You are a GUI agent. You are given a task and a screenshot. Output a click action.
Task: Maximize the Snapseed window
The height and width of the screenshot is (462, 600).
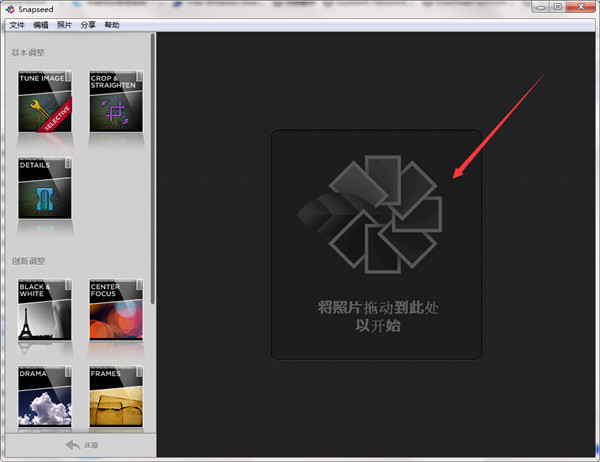click(x=557, y=8)
